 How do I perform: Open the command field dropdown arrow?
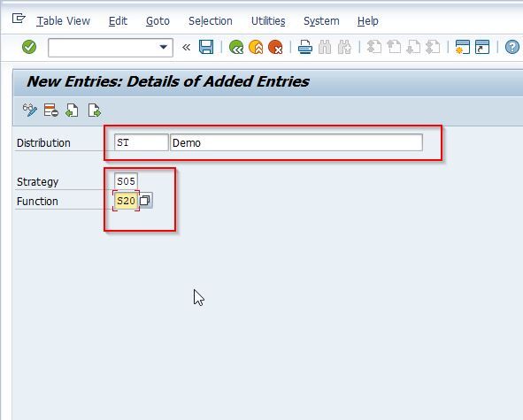click(x=164, y=47)
